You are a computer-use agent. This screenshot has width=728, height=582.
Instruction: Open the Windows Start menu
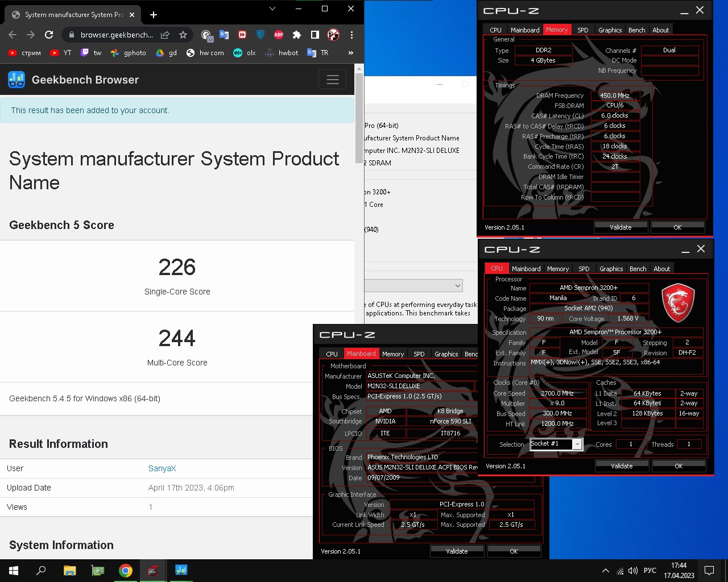[14, 571]
